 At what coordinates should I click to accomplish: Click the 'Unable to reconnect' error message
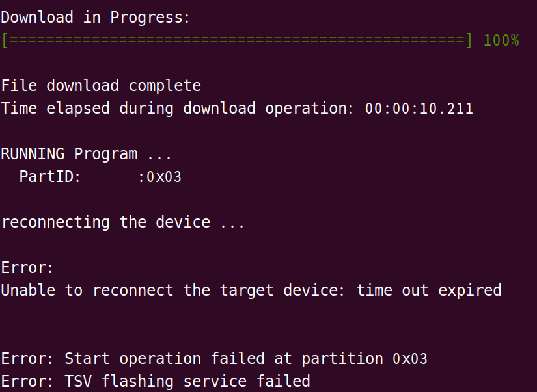(x=251, y=291)
